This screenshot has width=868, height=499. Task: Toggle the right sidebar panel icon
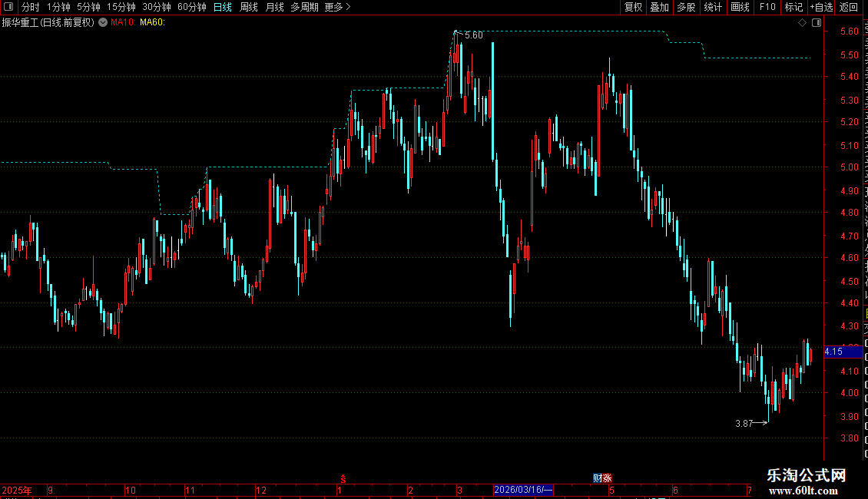pyautogui.click(x=817, y=23)
